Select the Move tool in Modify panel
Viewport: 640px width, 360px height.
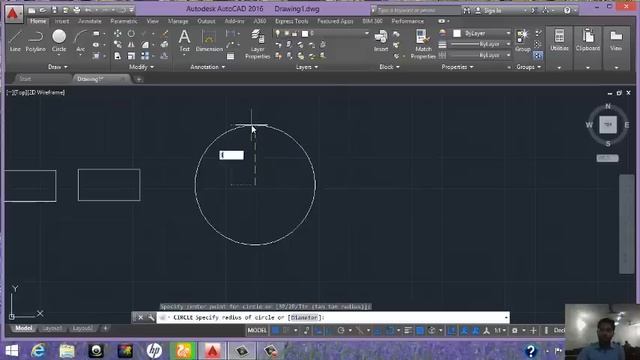pyautogui.click(x=118, y=33)
